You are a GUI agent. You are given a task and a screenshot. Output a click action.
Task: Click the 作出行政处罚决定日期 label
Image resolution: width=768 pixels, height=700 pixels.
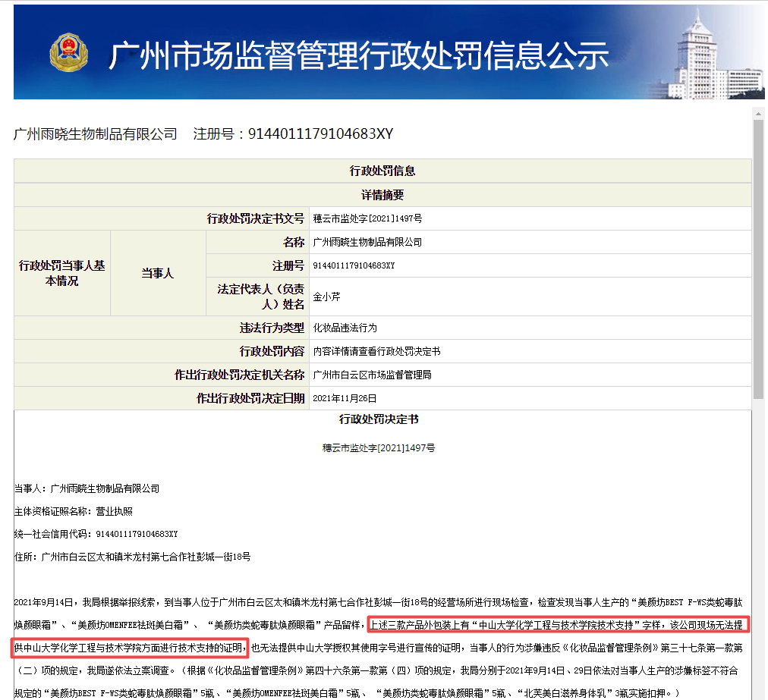[162, 398]
